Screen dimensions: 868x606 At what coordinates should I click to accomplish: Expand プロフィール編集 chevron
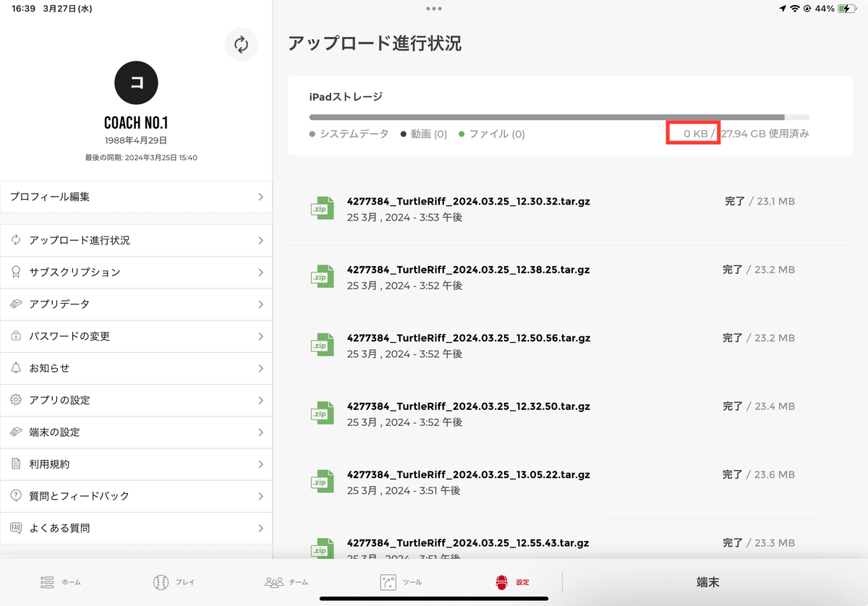(261, 197)
